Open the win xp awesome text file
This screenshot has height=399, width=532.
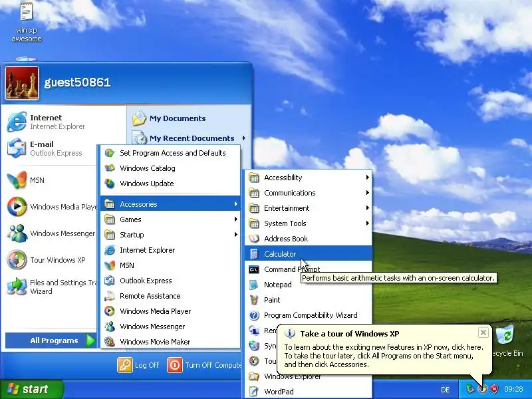coord(27,22)
